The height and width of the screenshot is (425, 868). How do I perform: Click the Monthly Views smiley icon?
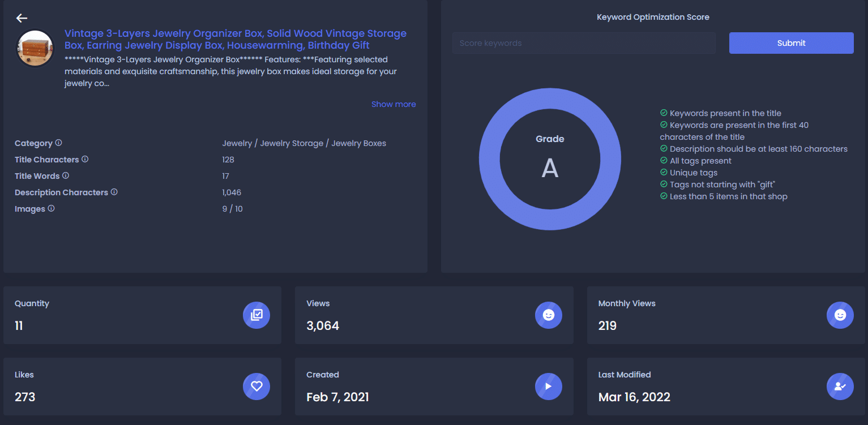pyautogui.click(x=840, y=315)
